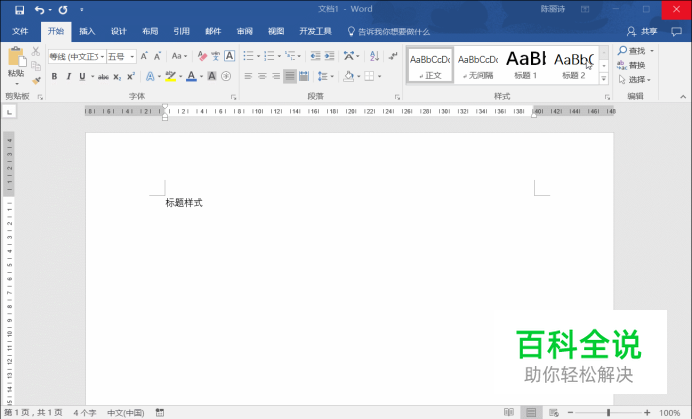Toggle italic formatting

tap(68, 76)
